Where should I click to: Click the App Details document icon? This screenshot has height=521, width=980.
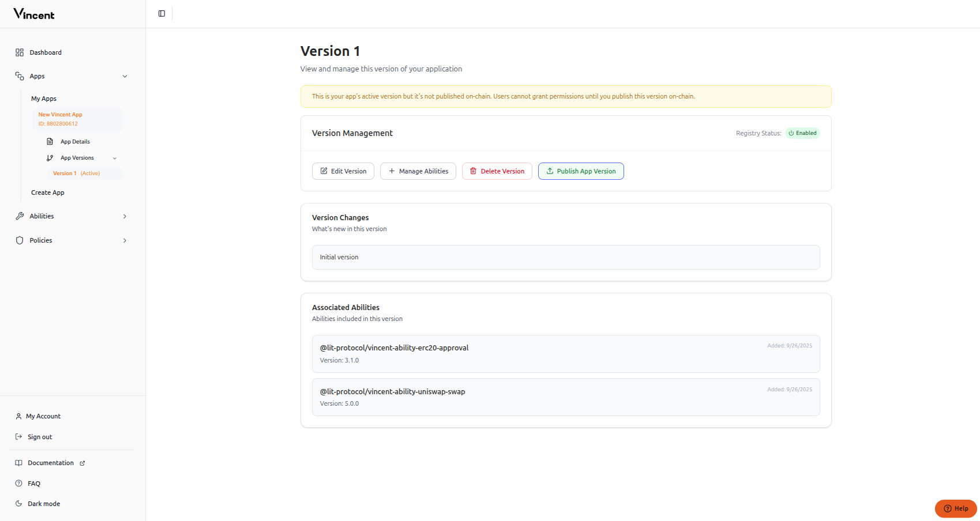(51, 141)
